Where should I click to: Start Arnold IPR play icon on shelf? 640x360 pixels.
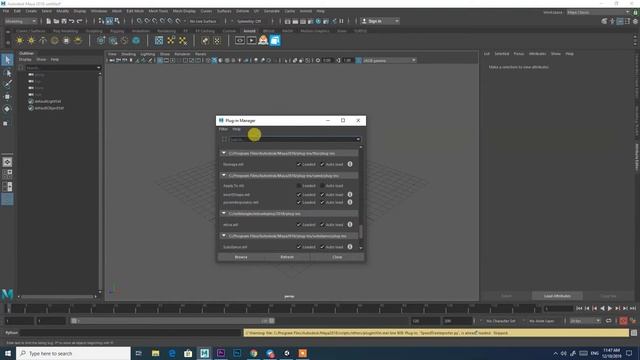coord(251,40)
